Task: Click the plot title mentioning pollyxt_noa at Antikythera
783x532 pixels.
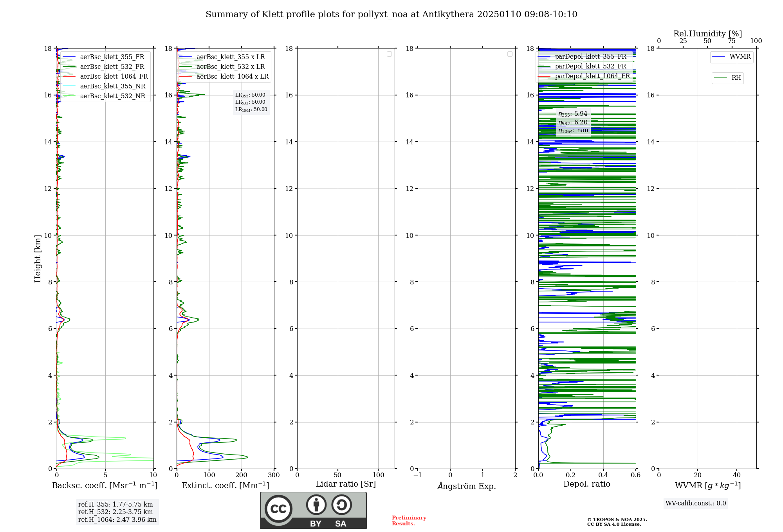Action: tap(391, 14)
